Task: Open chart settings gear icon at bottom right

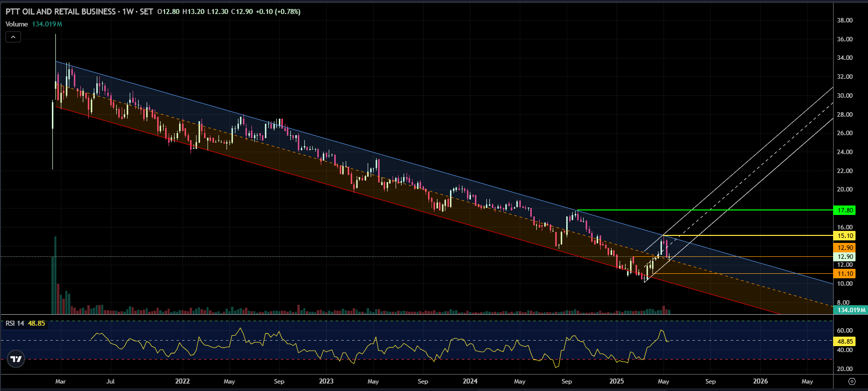Action: [x=852, y=381]
